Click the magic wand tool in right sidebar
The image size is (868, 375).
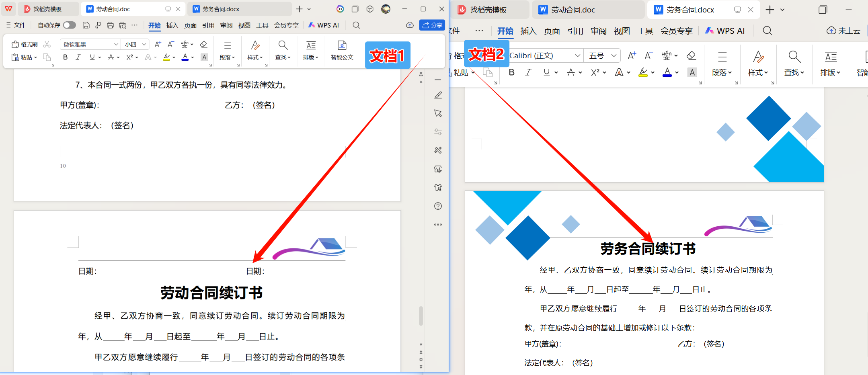438,150
